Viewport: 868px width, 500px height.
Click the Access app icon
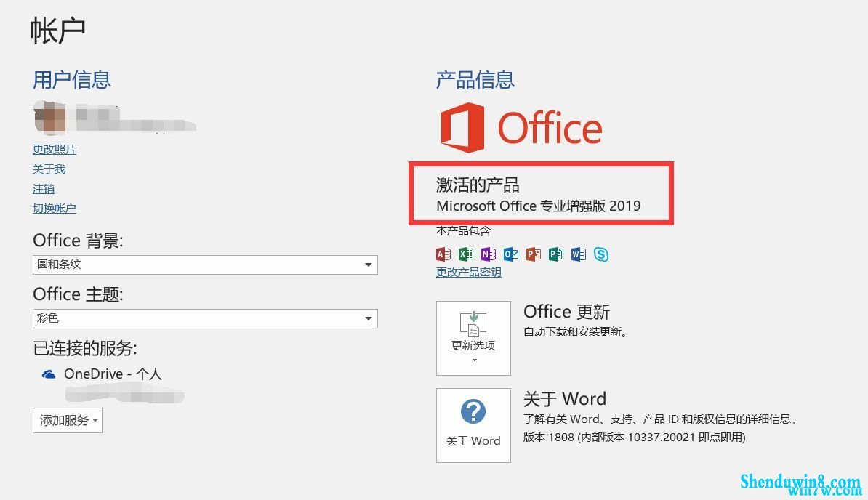pyautogui.click(x=443, y=254)
